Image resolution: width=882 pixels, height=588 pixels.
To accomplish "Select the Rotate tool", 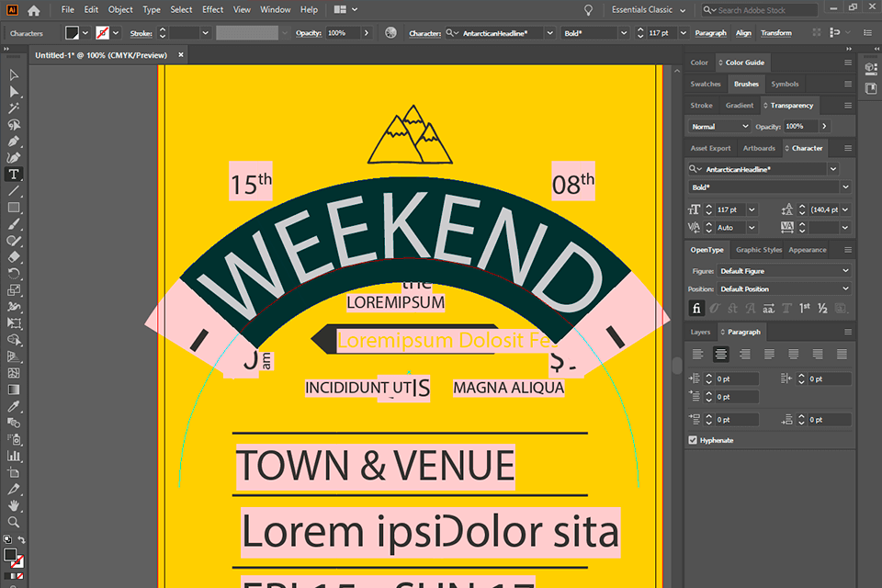I will pos(14,274).
